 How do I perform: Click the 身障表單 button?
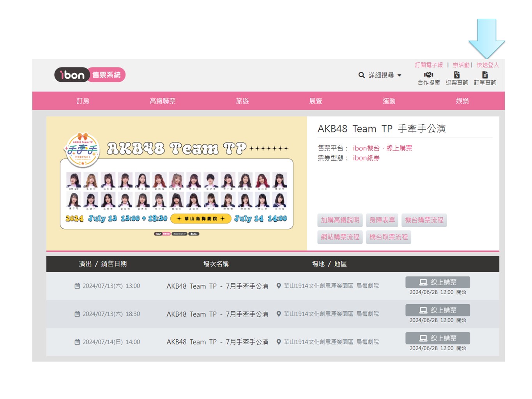click(382, 220)
